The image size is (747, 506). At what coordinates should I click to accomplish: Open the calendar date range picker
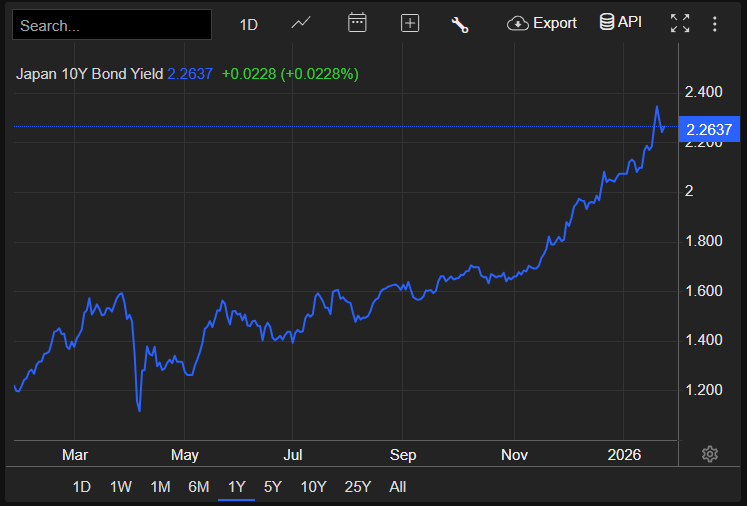coord(356,24)
